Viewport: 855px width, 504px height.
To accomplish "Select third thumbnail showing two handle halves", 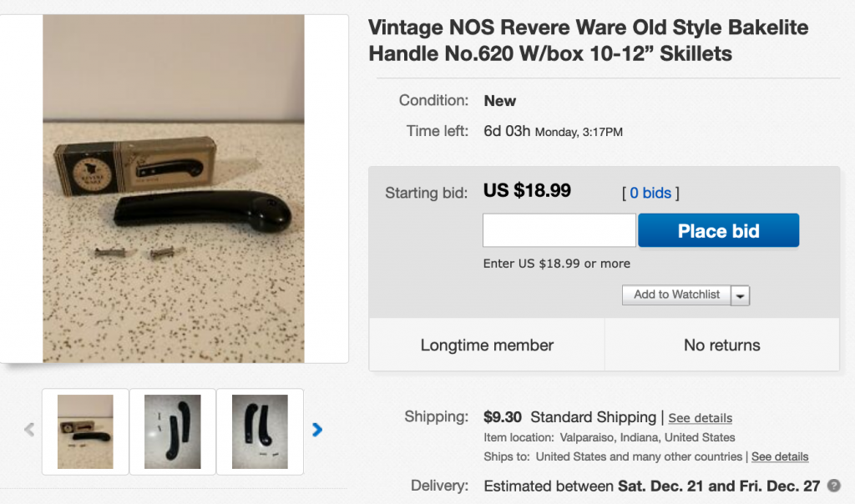I will tap(260, 431).
